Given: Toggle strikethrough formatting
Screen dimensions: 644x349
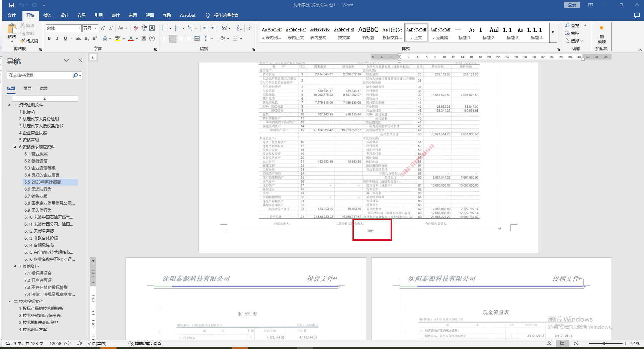Looking at the screenshot, I should [x=79, y=39].
